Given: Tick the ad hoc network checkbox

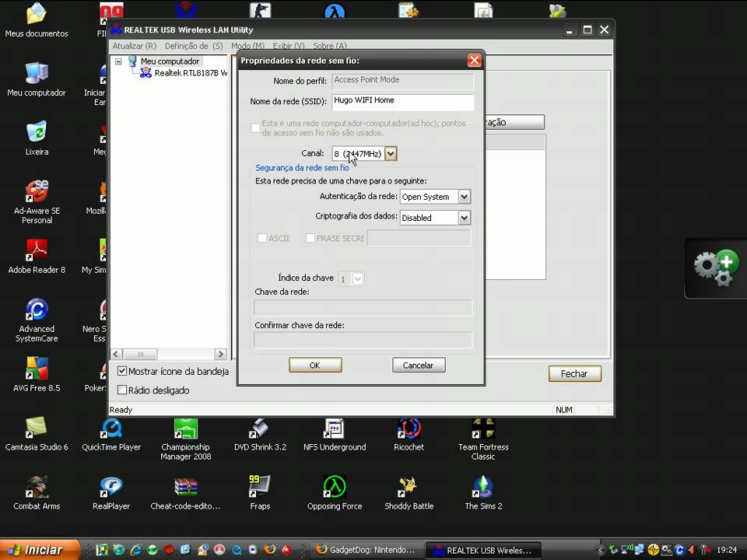Looking at the screenshot, I should click(x=255, y=128).
